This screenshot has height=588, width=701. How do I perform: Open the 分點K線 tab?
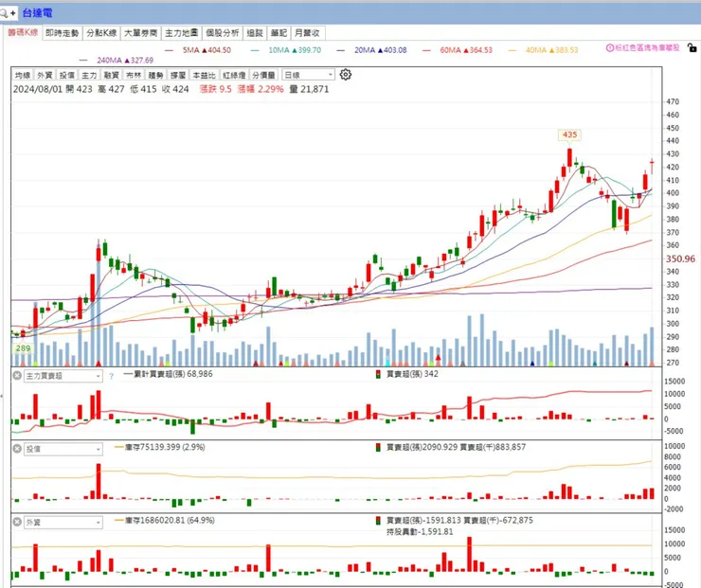pyautogui.click(x=101, y=33)
